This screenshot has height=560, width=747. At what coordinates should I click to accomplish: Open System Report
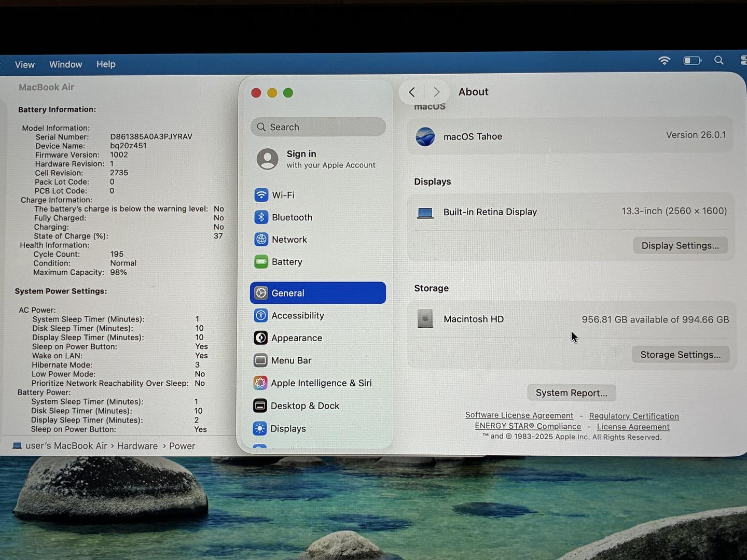pyautogui.click(x=571, y=393)
